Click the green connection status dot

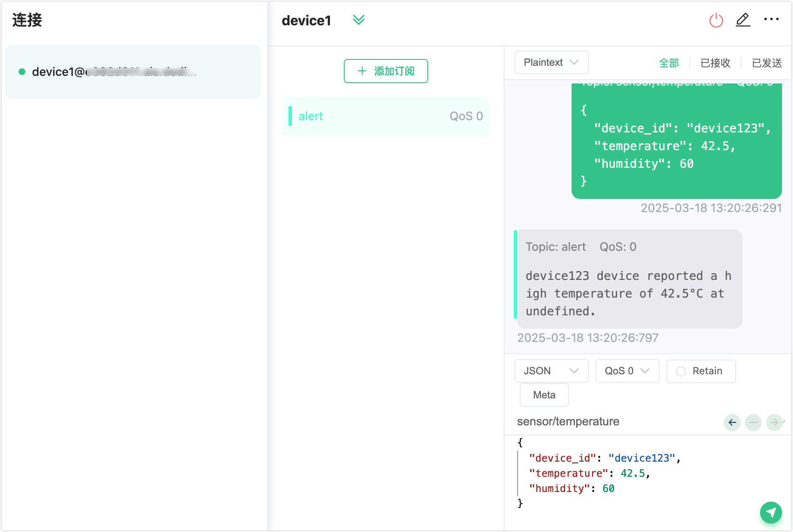[x=22, y=72]
